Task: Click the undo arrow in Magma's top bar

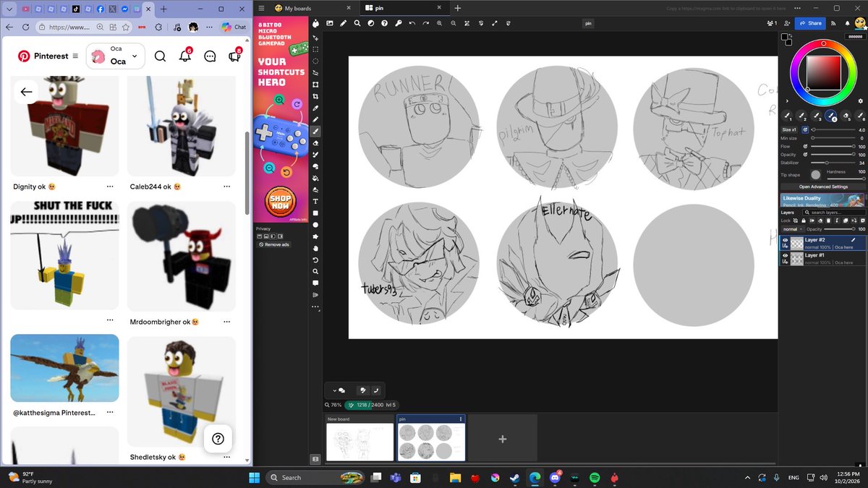Action: tap(412, 23)
